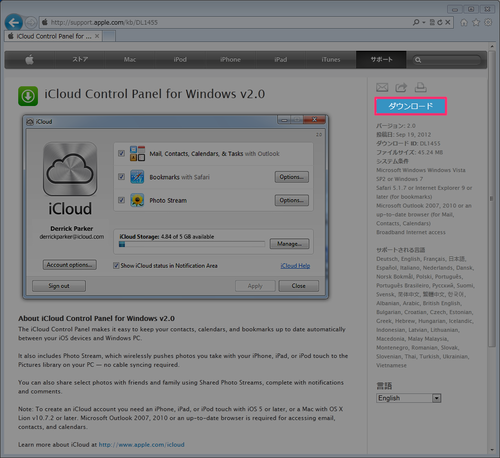Open the iPad navigation item

pos(281,60)
